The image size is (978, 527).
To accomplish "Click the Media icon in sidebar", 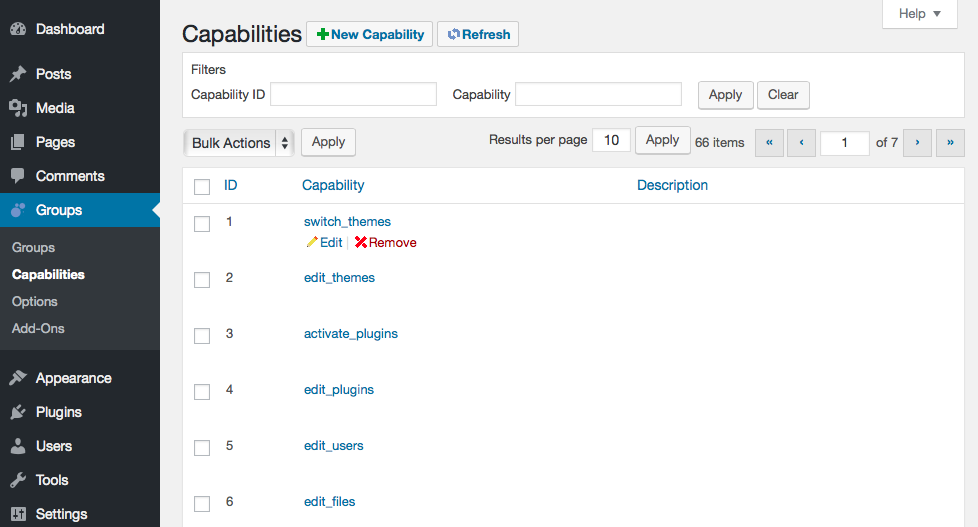I will (x=18, y=108).
